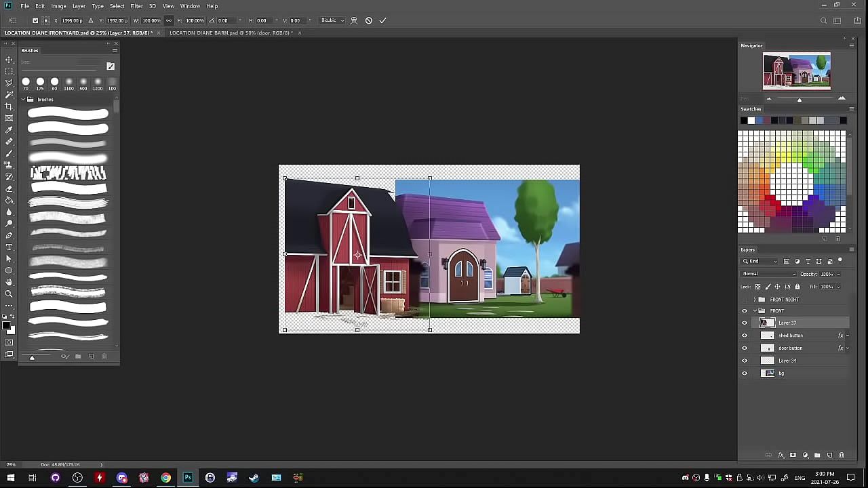Activate the Zoom tool
The height and width of the screenshot is (488, 868).
9,294
